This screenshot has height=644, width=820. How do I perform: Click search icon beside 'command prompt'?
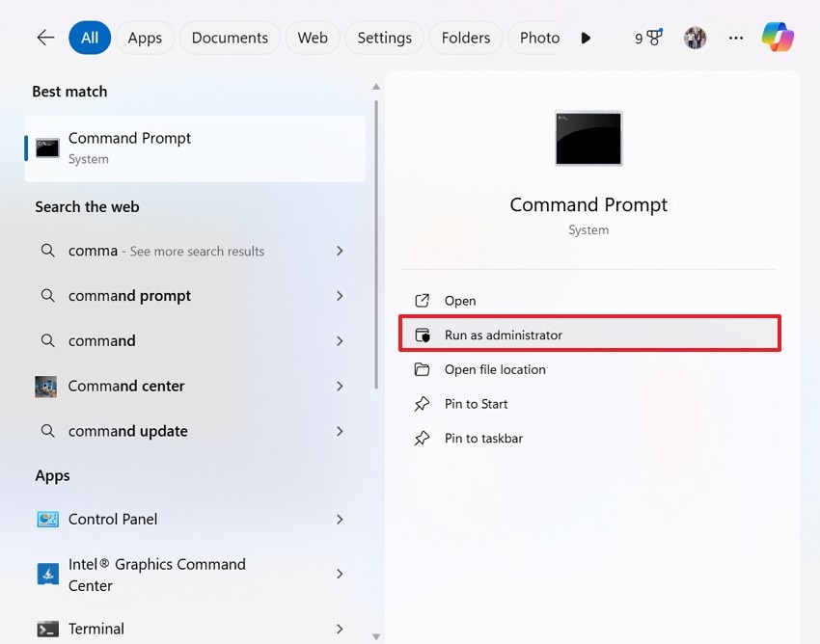(47, 295)
